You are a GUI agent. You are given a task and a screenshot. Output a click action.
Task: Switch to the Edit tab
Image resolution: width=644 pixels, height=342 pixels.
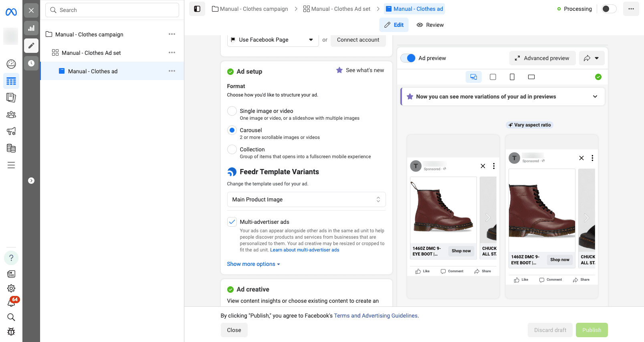[394, 25]
